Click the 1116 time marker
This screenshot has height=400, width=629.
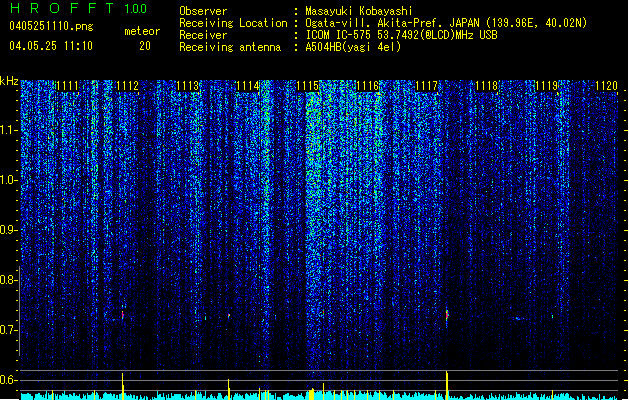tap(367, 86)
